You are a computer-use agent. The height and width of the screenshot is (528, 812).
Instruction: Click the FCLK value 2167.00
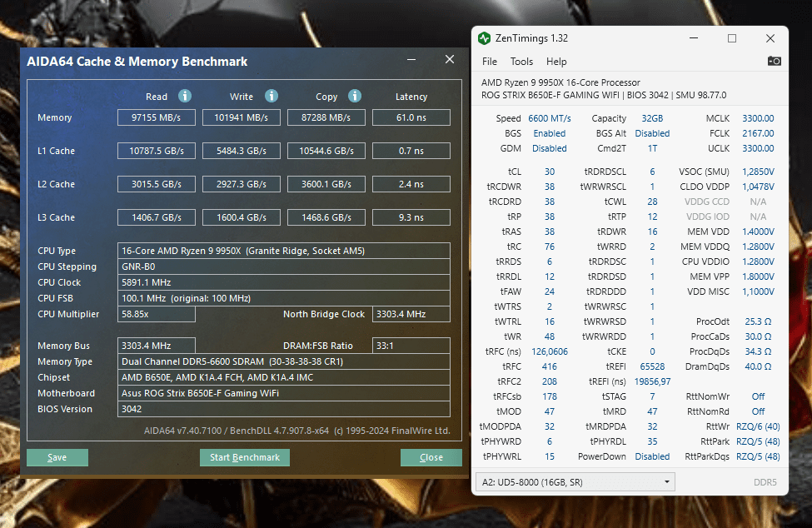point(758,133)
